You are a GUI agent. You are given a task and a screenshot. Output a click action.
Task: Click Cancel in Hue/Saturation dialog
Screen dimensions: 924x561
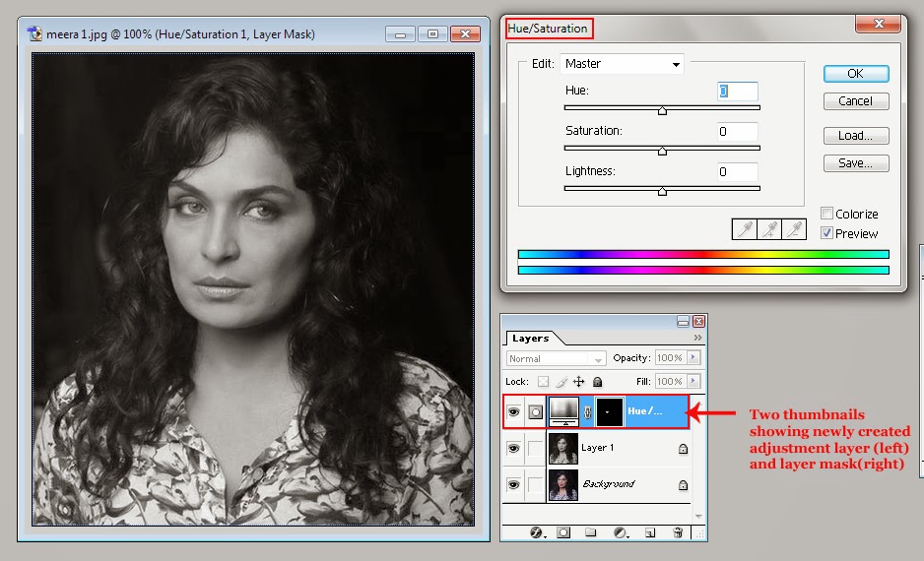tap(856, 101)
